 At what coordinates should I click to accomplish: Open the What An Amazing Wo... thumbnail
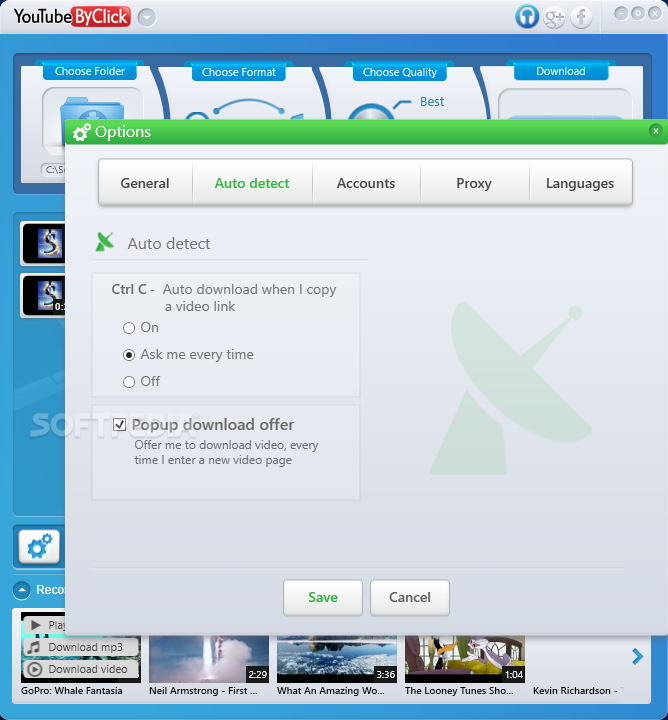tap(337, 659)
